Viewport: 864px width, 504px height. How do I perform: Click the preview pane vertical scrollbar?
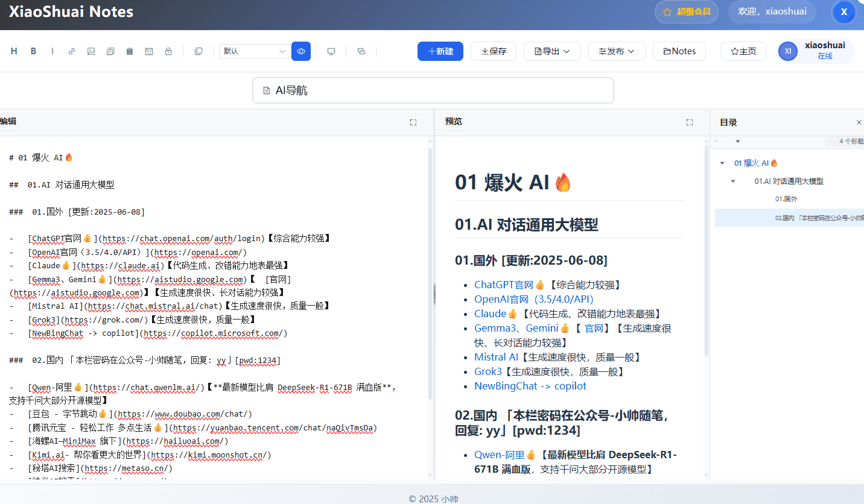[707, 250]
